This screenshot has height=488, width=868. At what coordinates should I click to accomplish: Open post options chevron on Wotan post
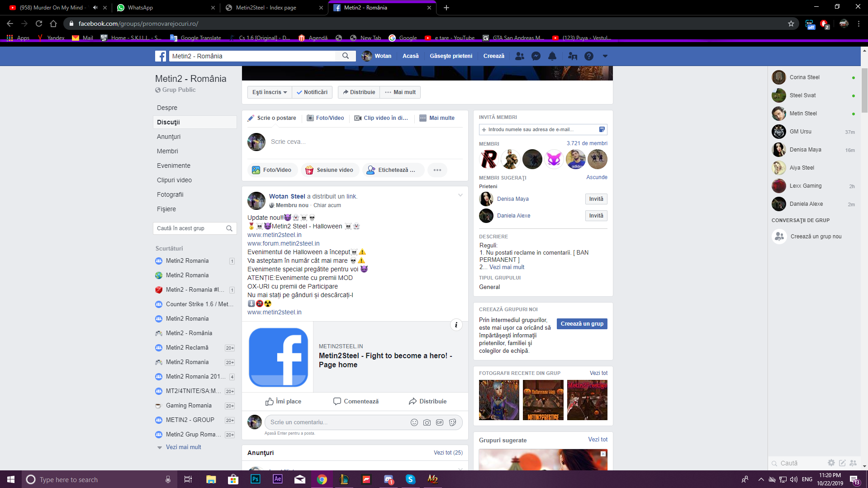(x=460, y=195)
